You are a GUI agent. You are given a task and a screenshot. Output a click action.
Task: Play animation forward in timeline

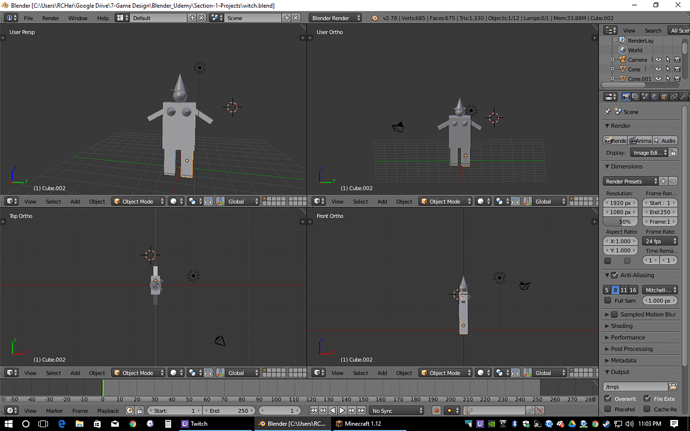pos(342,410)
